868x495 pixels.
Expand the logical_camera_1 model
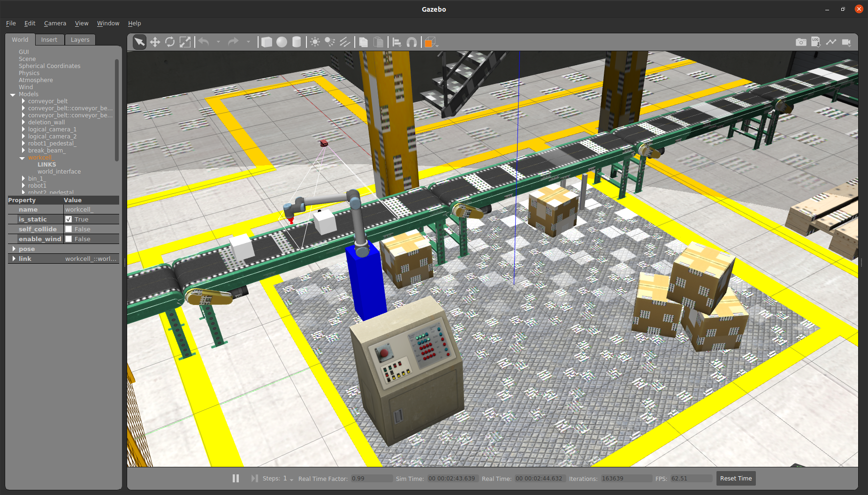click(23, 129)
